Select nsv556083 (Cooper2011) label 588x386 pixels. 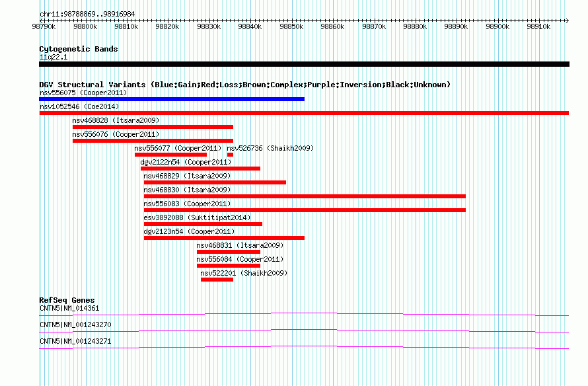[187, 204]
